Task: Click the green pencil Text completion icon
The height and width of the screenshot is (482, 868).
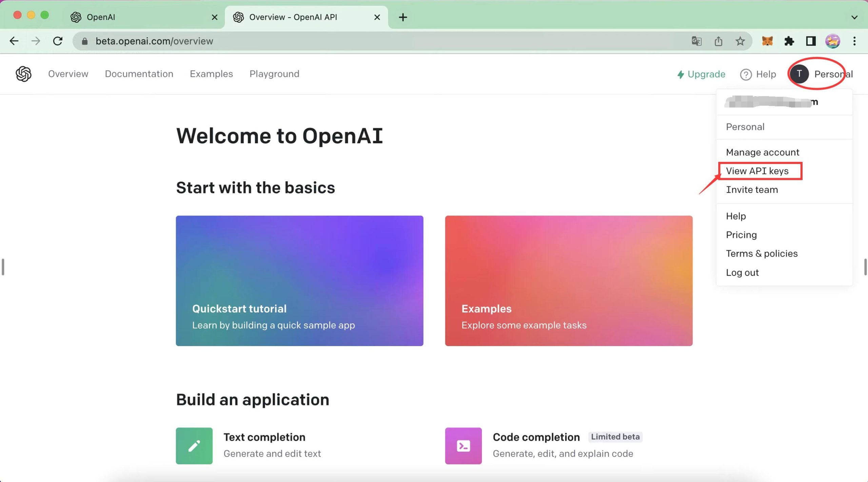Action: (194, 446)
